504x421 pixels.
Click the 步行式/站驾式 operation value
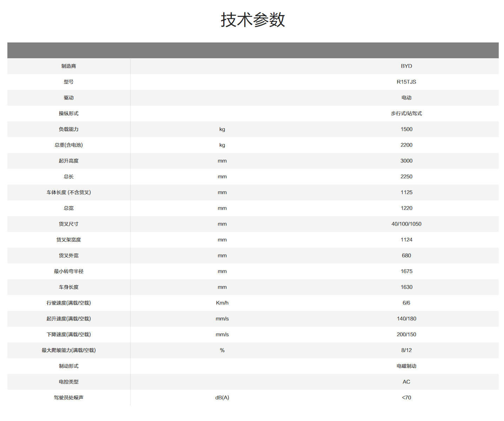(406, 113)
